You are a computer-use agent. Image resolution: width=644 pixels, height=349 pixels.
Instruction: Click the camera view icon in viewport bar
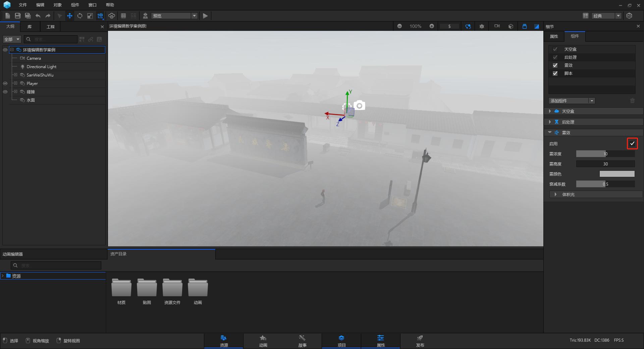click(x=497, y=26)
